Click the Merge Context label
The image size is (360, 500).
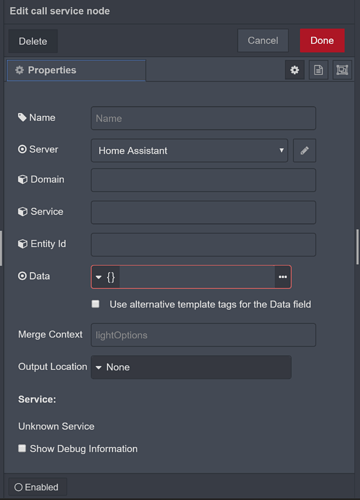coord(50,334)
